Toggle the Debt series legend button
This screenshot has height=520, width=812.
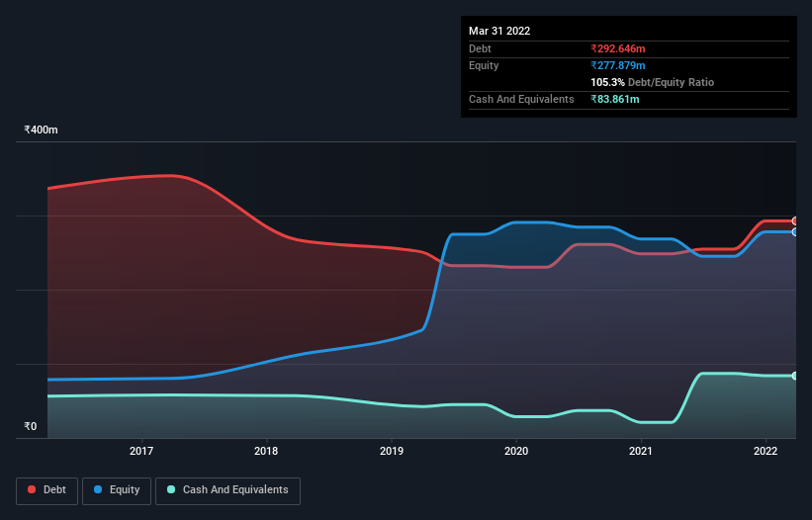point(46,490)
